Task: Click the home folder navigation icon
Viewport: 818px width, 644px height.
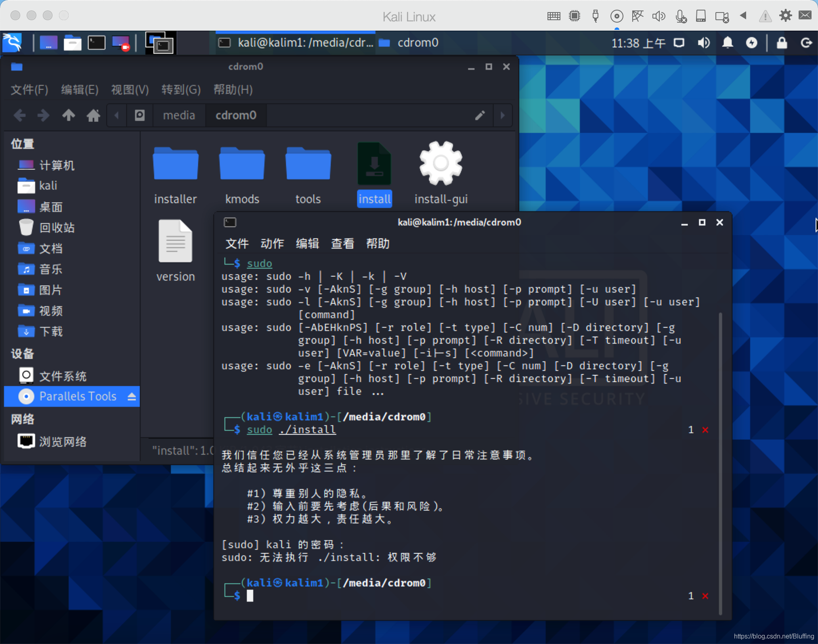Action: point(93,116)
